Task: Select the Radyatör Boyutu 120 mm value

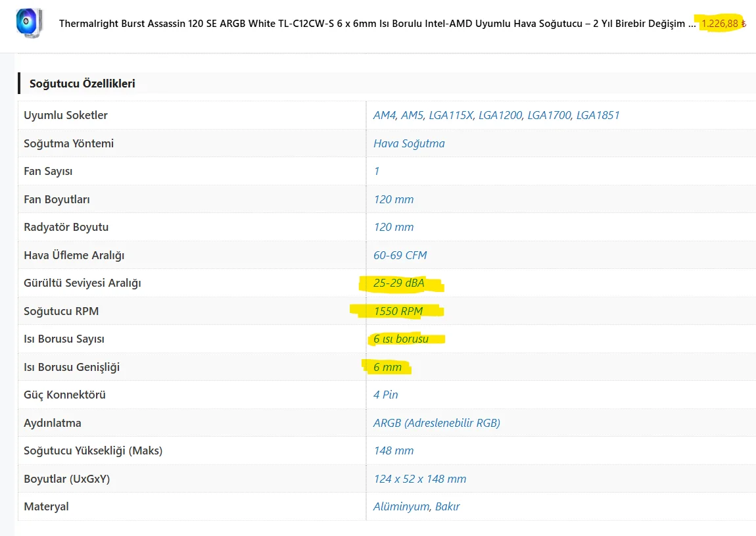Action: pyautogui.click(x=393, y=227)
